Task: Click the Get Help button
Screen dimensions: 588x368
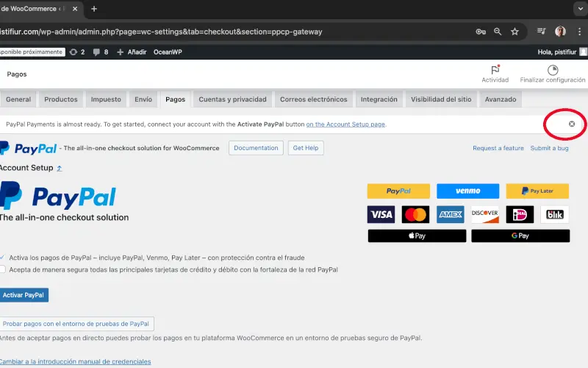Action: (306, 148)
